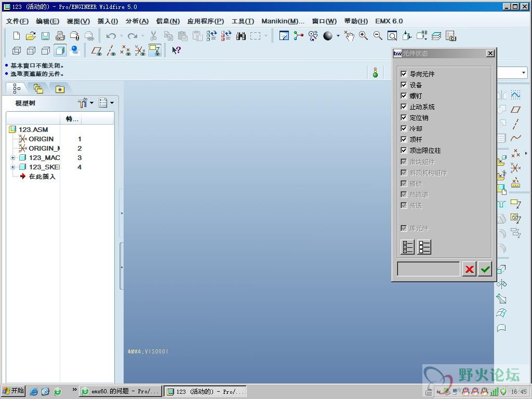Uncheck the 导向元件 checkbox
532x399 pixels.
[x=404, y=74]
